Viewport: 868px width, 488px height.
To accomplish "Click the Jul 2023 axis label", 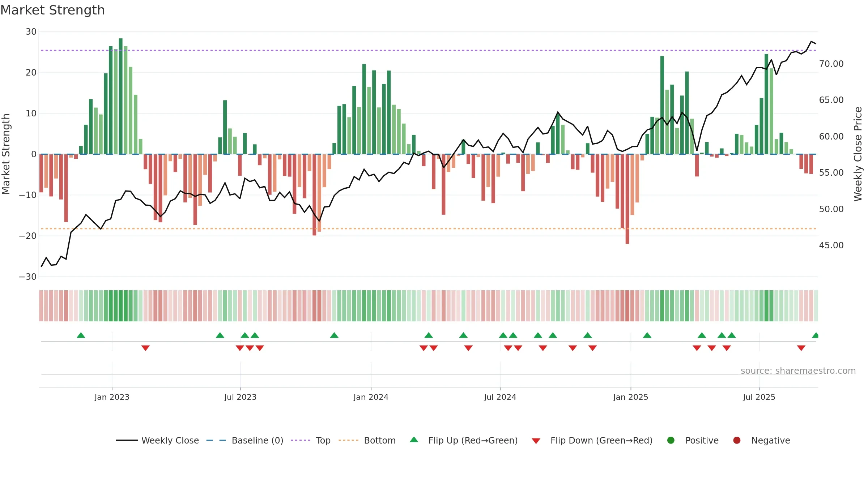I will [240, 397].
